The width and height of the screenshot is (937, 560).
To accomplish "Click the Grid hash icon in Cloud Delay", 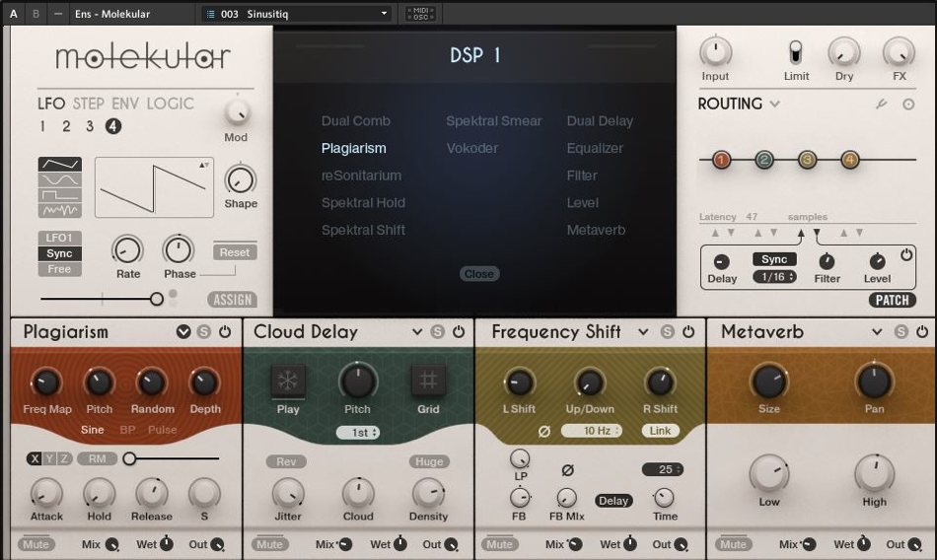I will tap(428, 382).
